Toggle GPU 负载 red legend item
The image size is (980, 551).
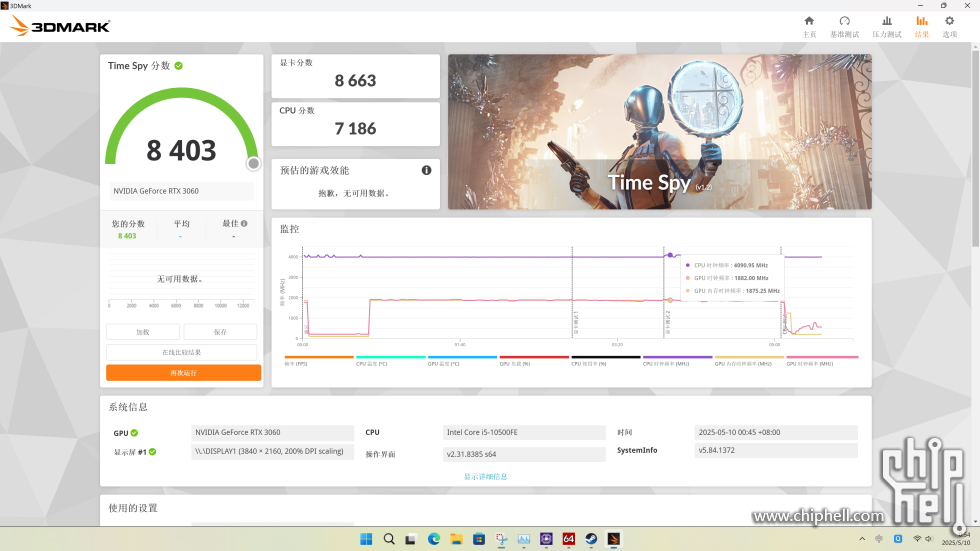(534, 360)
